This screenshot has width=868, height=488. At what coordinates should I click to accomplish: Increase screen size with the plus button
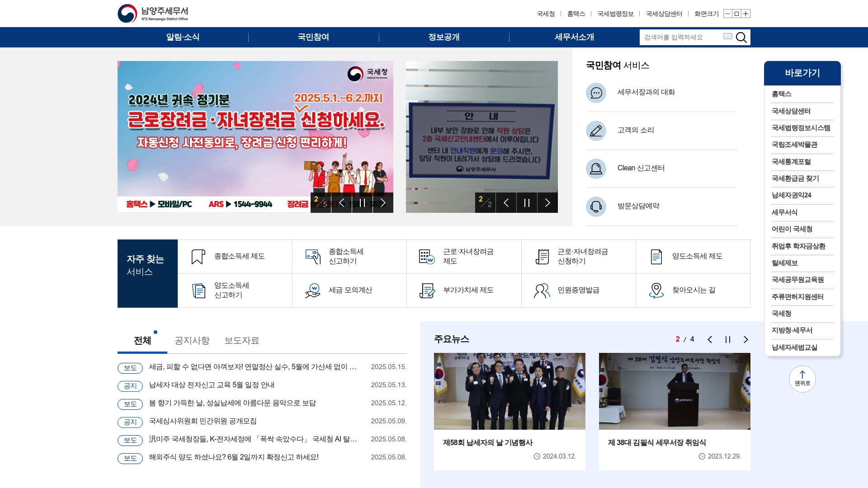click(745, 14)
